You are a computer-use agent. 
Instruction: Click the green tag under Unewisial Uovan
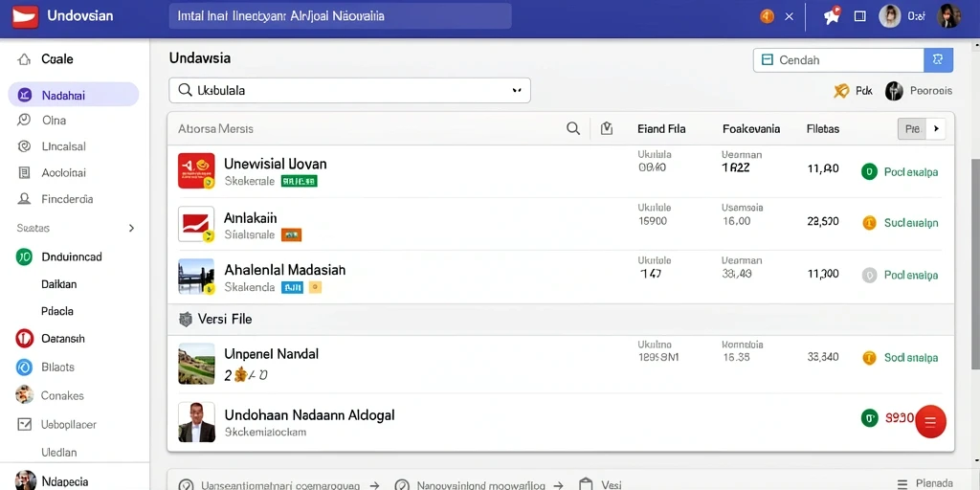300,181
